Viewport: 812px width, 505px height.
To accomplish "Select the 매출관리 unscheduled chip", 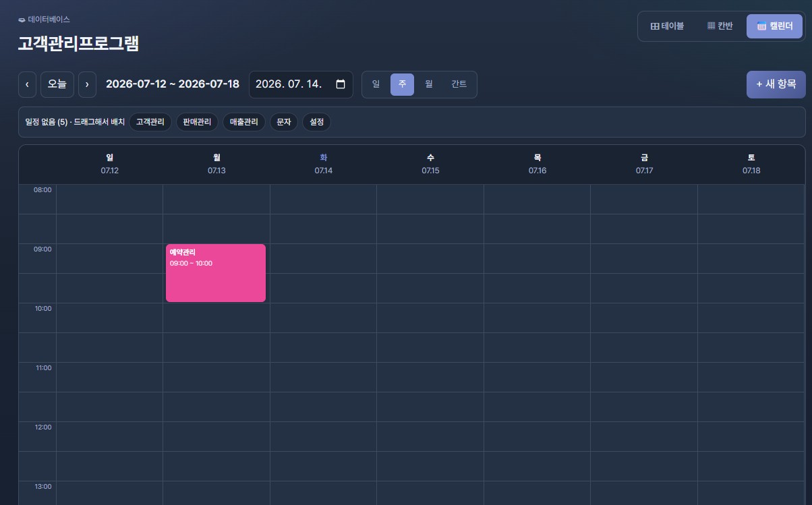I will point(244,122).
